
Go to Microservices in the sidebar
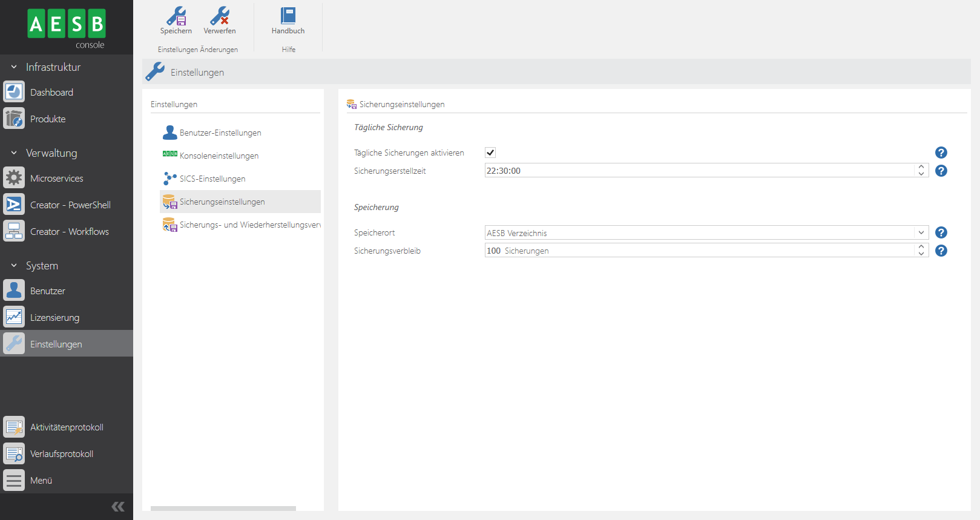[x=56, y=179]
